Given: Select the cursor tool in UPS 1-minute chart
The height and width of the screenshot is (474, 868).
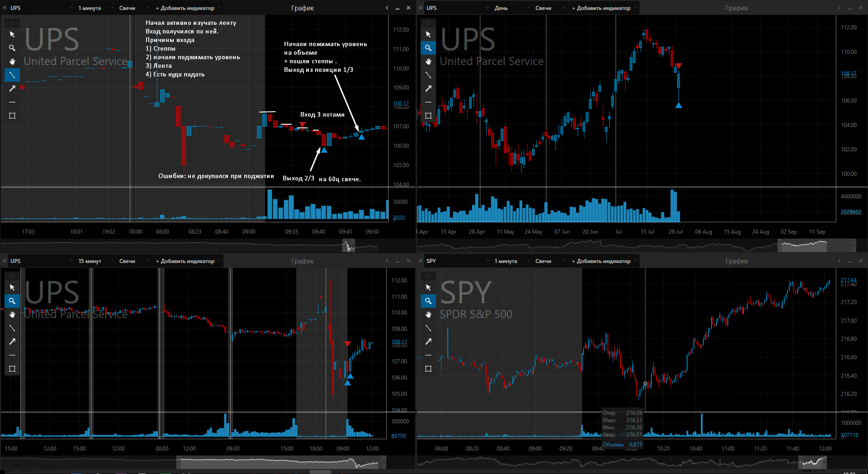Looking at the screenshot, I should pos(12,34).
